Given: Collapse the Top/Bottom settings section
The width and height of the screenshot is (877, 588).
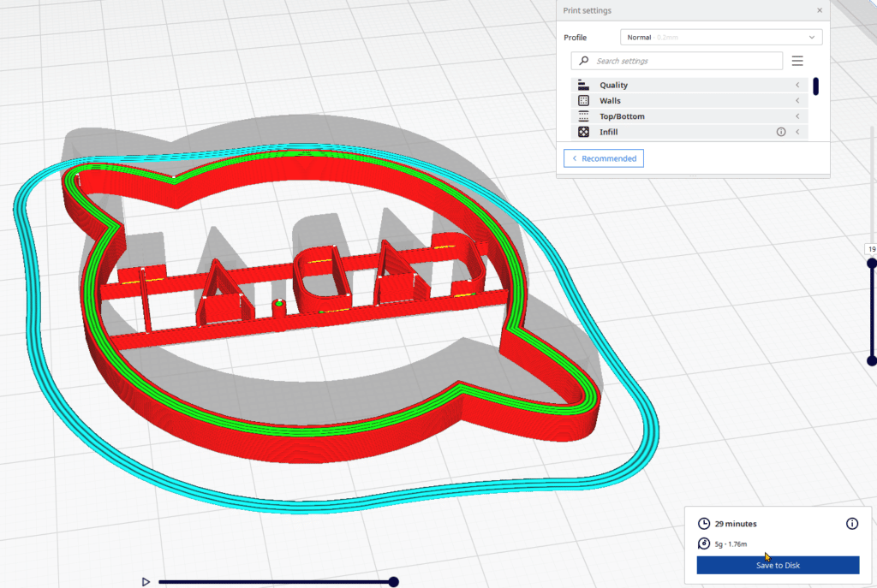Looking at the screenshot, I should pos(796,116).
